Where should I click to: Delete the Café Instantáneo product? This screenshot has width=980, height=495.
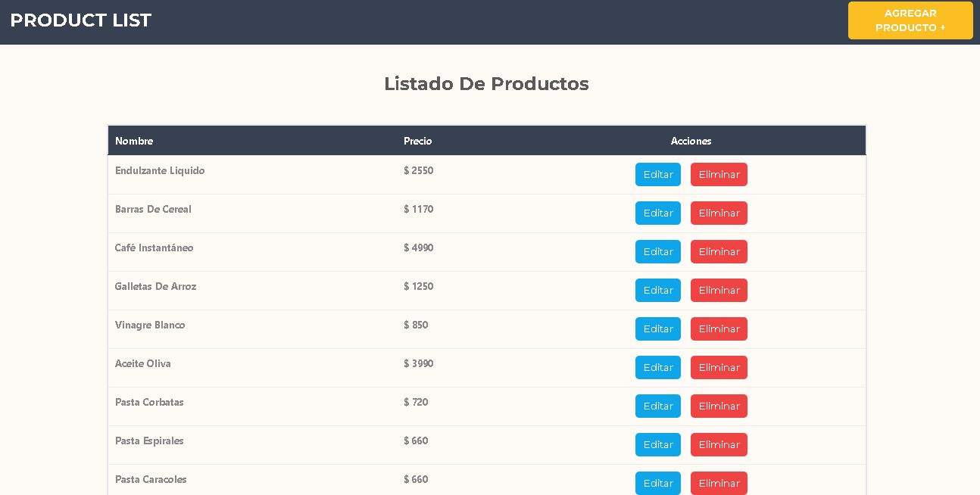pyautogui.click(x=718, y=251)
